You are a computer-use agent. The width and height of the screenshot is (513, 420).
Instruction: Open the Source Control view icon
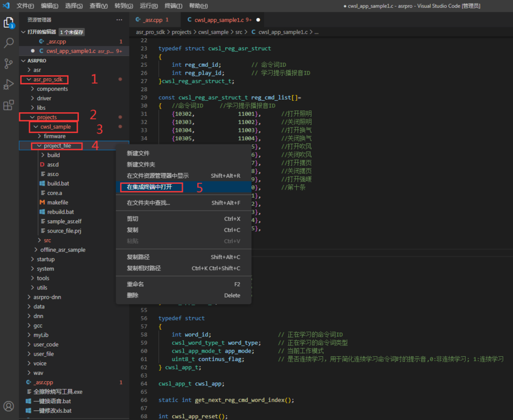9,63
